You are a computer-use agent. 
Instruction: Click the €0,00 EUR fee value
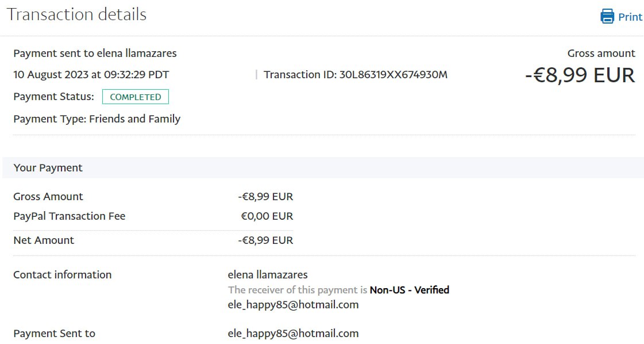click(x=267, y=216)
